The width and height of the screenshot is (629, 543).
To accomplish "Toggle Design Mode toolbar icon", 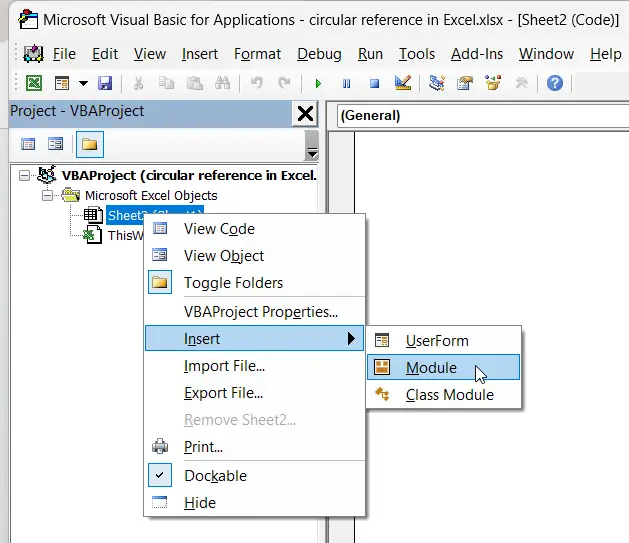I will pos(403,83).
